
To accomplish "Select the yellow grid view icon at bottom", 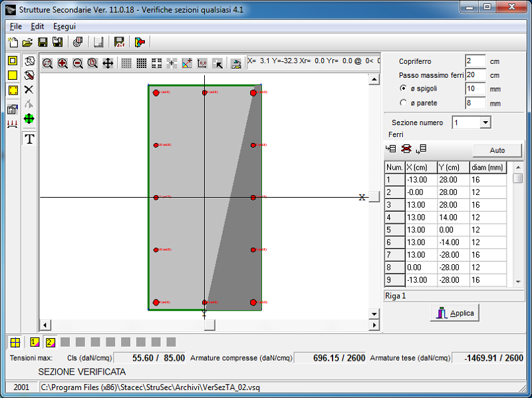I will (15, 342).
